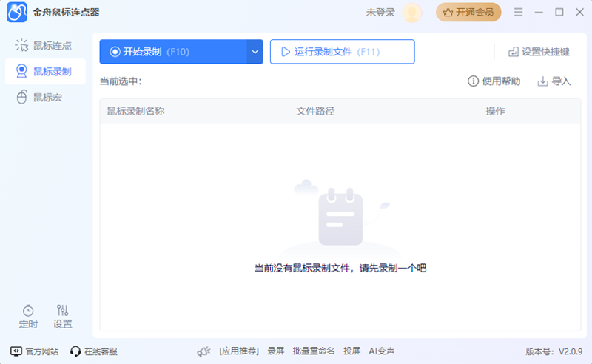Open 设置快捷键 shortcut settings
The width and height of the screenshot is (592, 364).
[x=539, y=52]
